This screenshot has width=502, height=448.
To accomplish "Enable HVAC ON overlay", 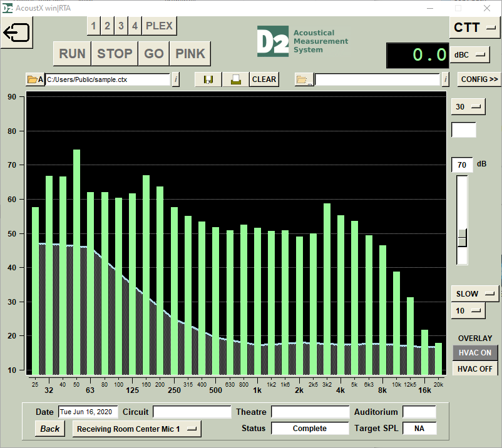I will [474, 352].
